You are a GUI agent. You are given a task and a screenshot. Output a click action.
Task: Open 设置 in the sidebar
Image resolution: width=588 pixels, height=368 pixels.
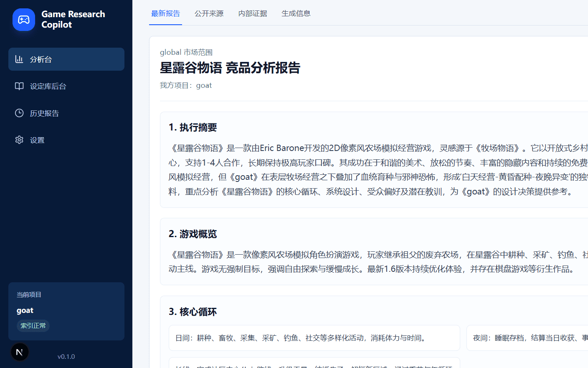click(x=66, y=140)
